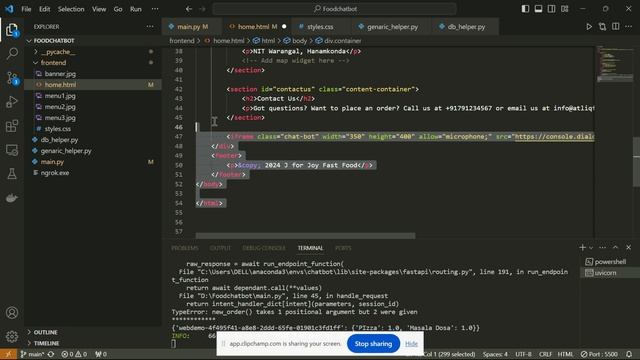Split the editor to the right
The height and width of the screenshot is (360, 640).
click(616, 27)
